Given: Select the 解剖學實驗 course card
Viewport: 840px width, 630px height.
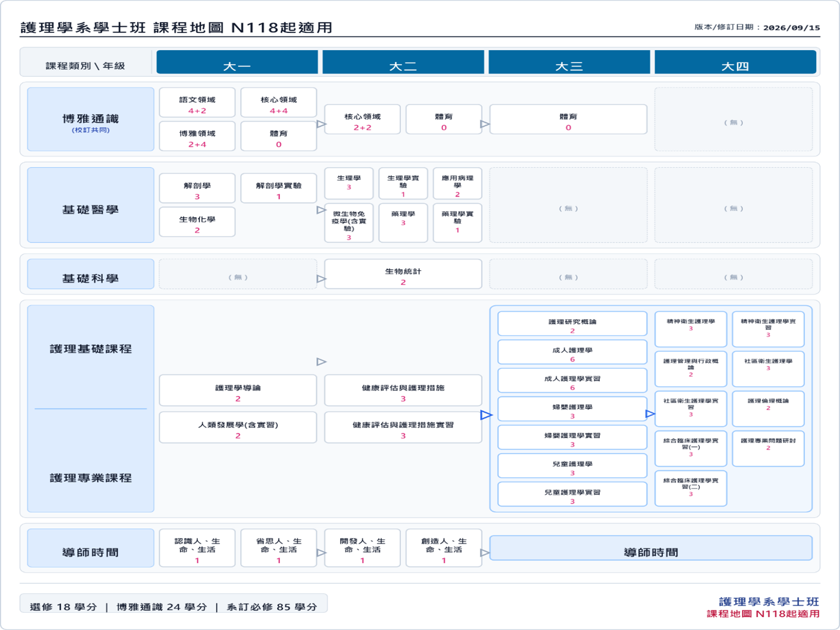Looking at the screenshot, I should pos(278,189).
